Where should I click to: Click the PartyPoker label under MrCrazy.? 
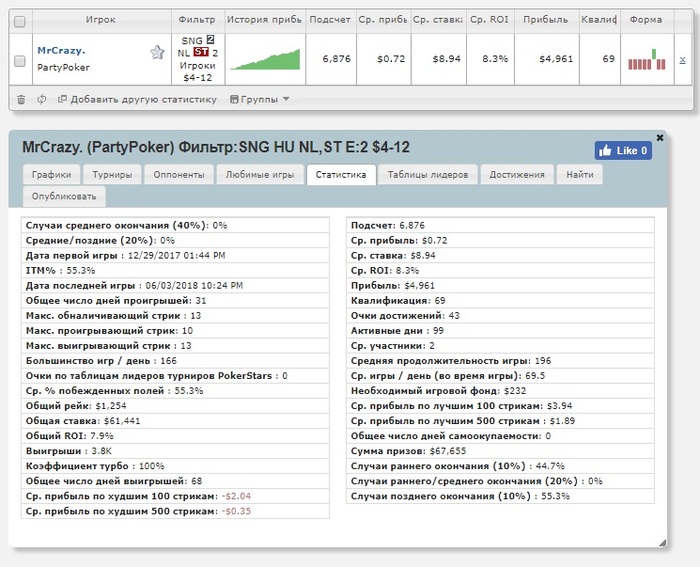63,67
